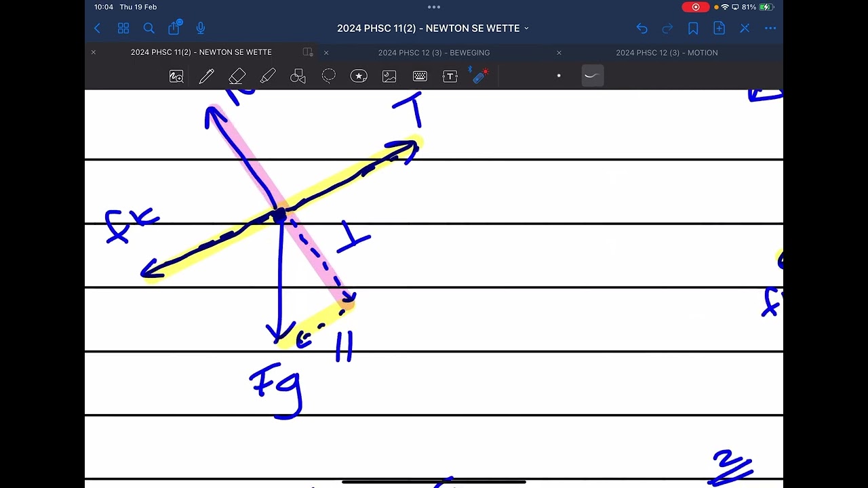Close the NEWTON SE WETTE tab
Image resolution: width=868 pixels, height=488 pixels.
pyautogui.click(x=94, y=52)
